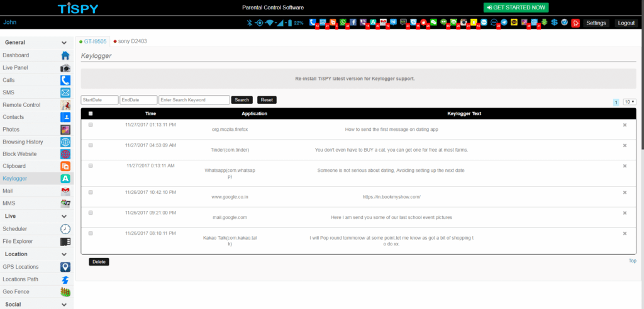Expand the Social section chevron
The image size is (644, 309).
(x=64, y=305)
